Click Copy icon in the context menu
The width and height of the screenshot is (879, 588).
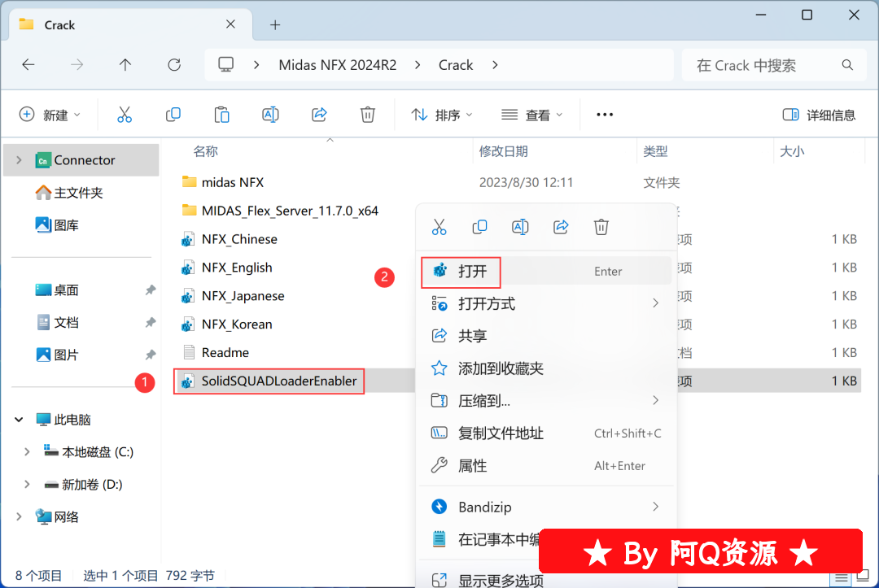tap(480, 228)
